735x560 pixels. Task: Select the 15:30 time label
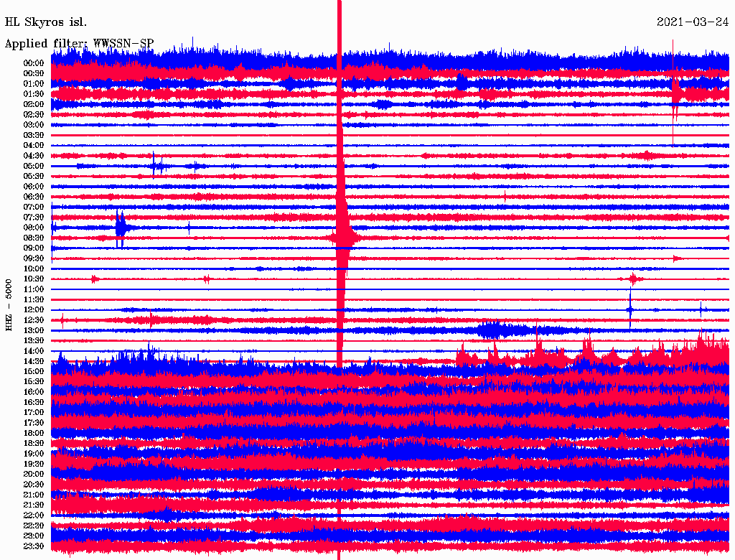[x=34, y=382]
